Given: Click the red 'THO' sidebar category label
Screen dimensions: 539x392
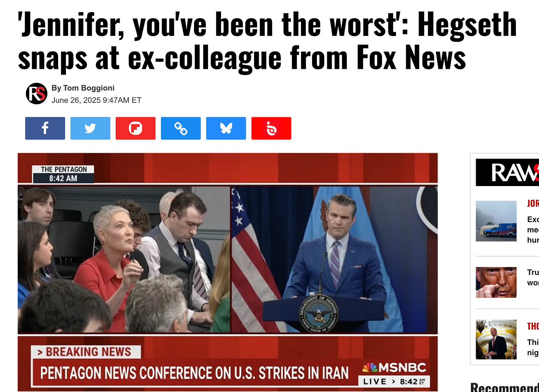Looking at the screenshot, I should pos(533,326).
